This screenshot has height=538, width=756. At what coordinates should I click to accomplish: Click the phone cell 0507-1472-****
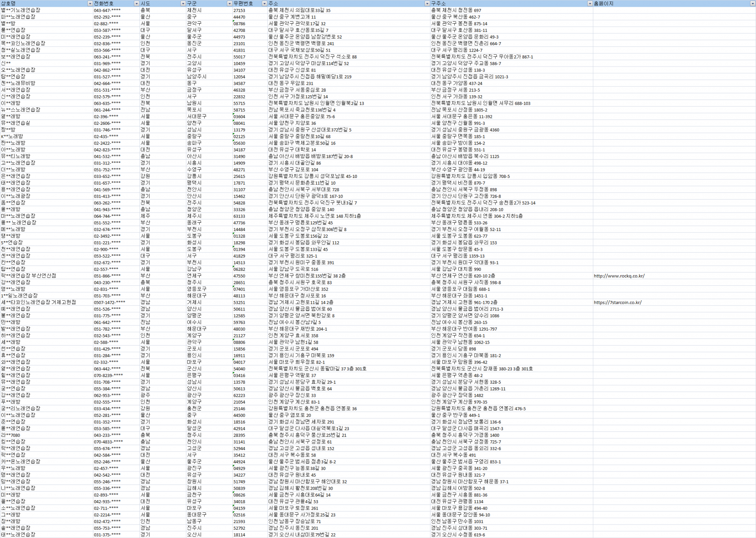point(109,302)
